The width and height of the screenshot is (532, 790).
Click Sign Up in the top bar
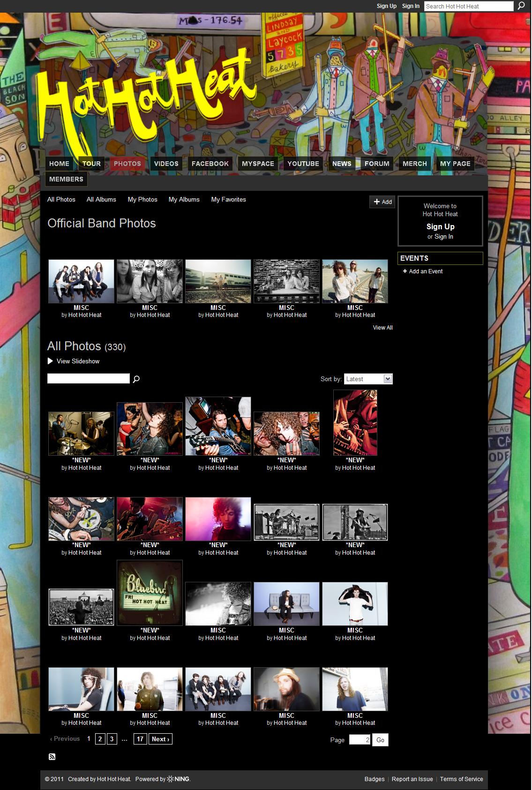pyautogui.click(x=386, y=6)
